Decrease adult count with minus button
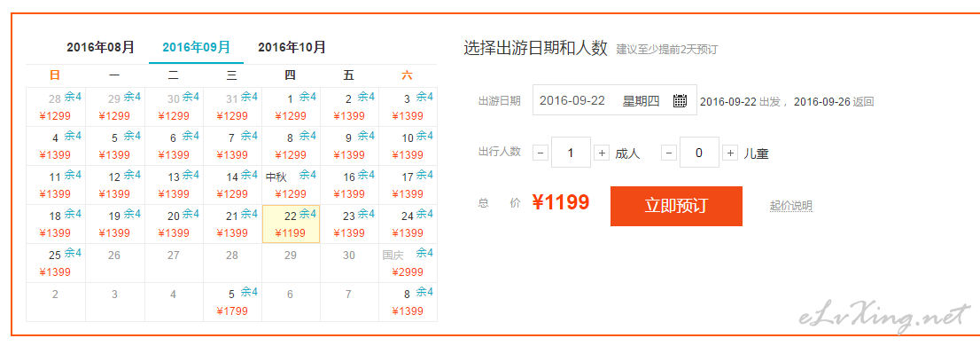980x346 pixels. (541, 153)
